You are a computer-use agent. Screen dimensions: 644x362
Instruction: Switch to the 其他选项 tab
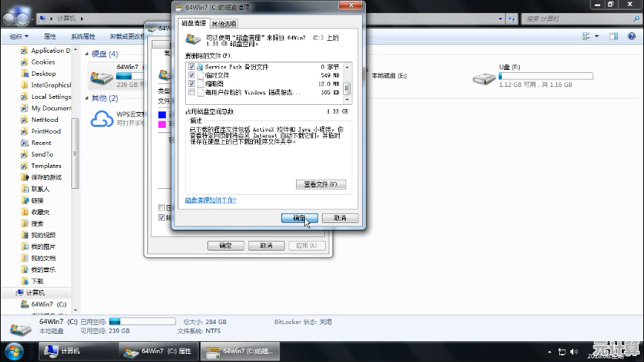point(224,24)
